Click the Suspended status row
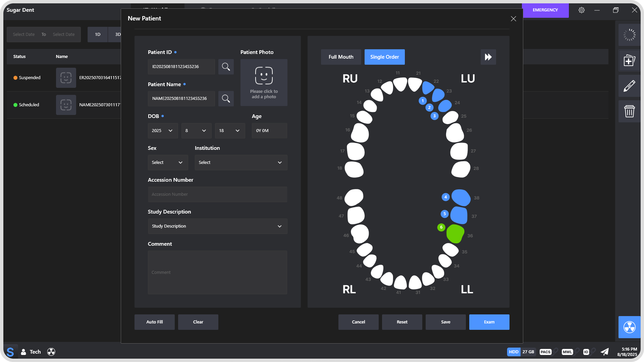 pos(64,78)
